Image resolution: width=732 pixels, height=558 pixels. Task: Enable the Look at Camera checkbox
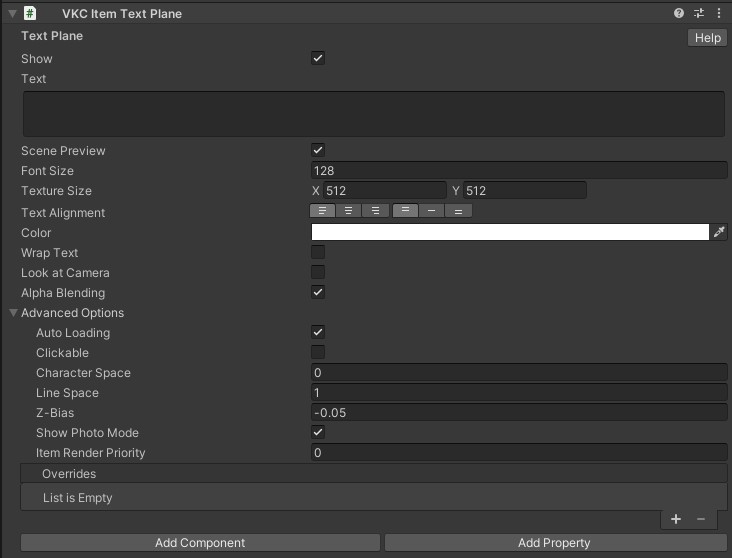318,273
